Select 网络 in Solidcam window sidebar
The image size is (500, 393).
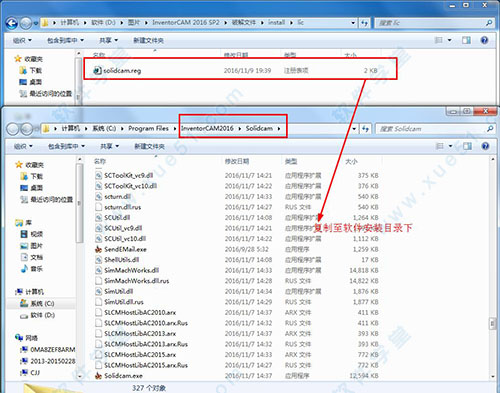26,338
